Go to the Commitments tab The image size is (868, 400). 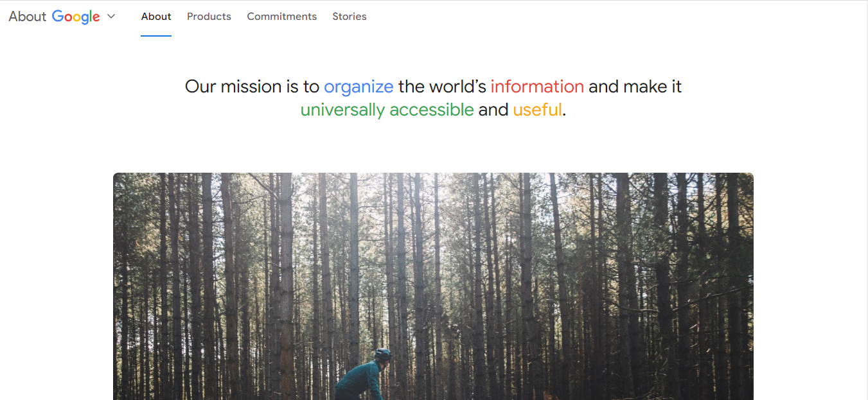[281, 17]
